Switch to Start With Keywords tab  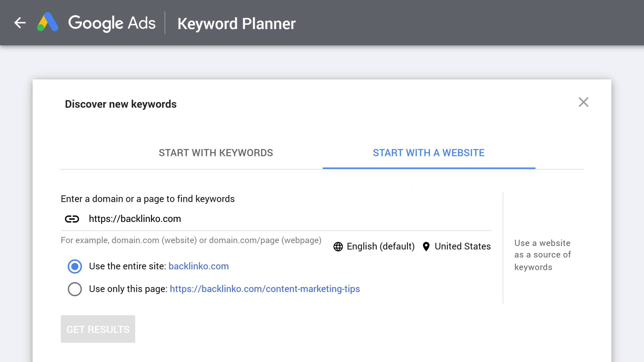tap(216, 153)
